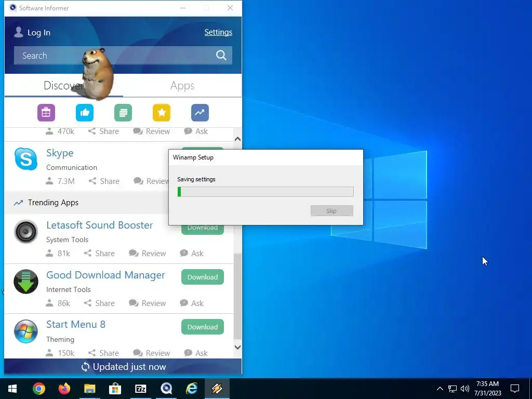Show hidden tray icons chevron

pos(440,389)
